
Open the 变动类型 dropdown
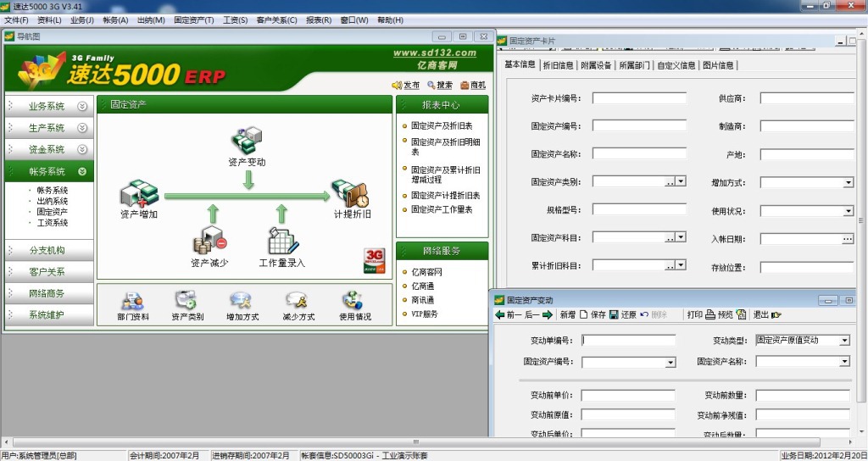(844, 341)
